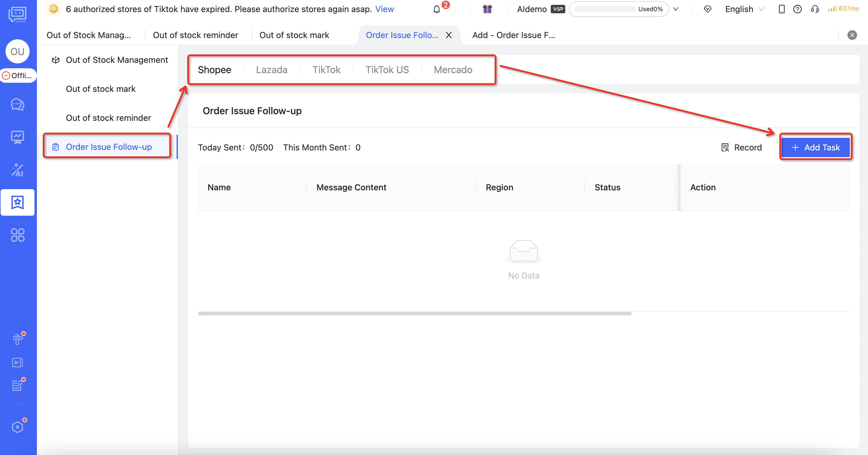Click the Name column header
This screenshot has width=868, height=455.
pos(219,187)
